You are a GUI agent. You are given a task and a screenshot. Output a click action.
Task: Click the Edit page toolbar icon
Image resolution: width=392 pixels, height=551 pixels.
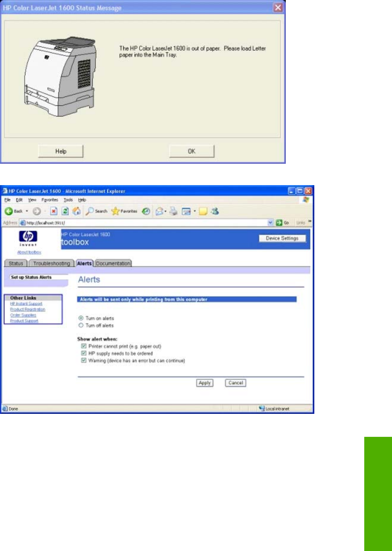coord(186,211)
